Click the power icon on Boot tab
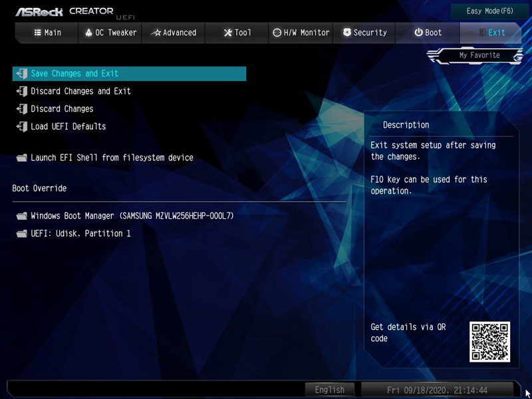 tap(419, 33)
